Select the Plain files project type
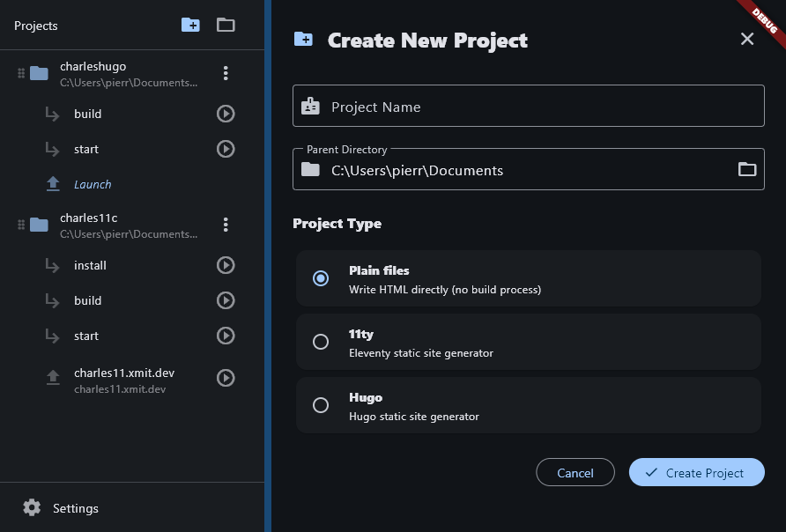 point(321,278)
